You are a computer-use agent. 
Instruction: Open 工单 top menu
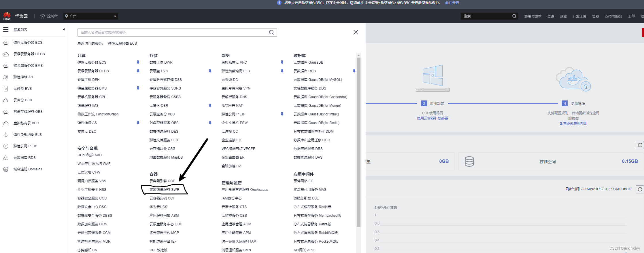point(631,16)
